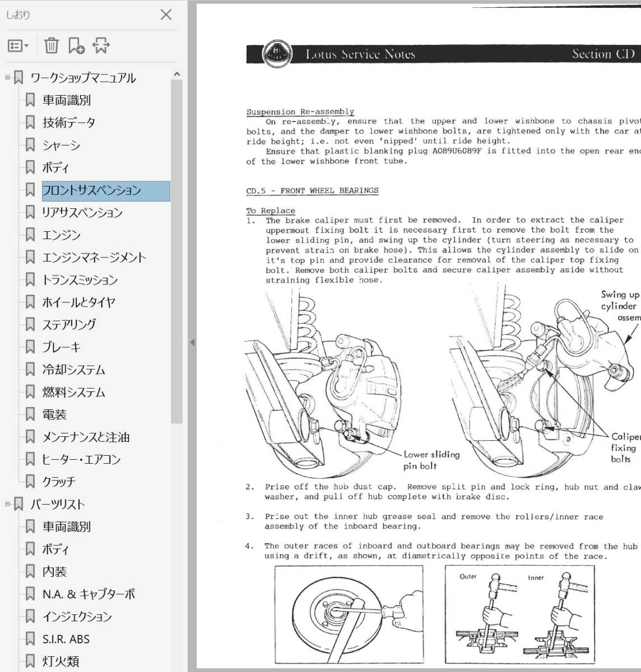
Task: Click the bookmark icon beside 技術データ
Action: [30, 123]
